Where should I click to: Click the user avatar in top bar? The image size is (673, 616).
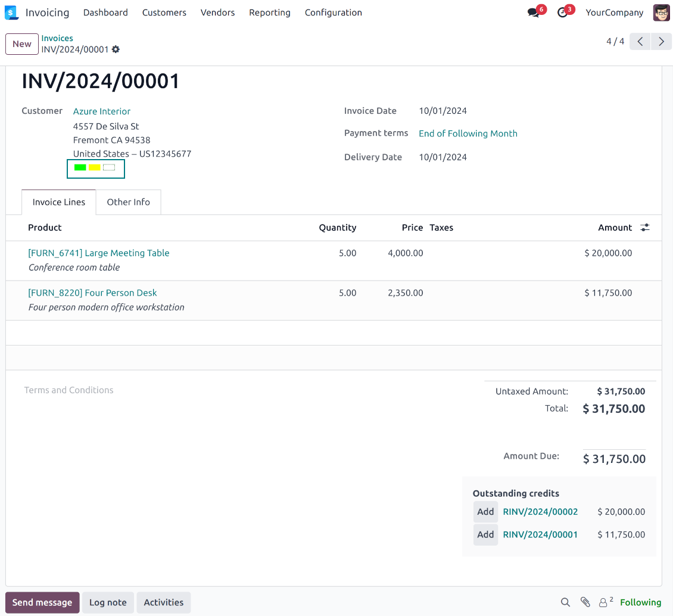coord(661,13)
